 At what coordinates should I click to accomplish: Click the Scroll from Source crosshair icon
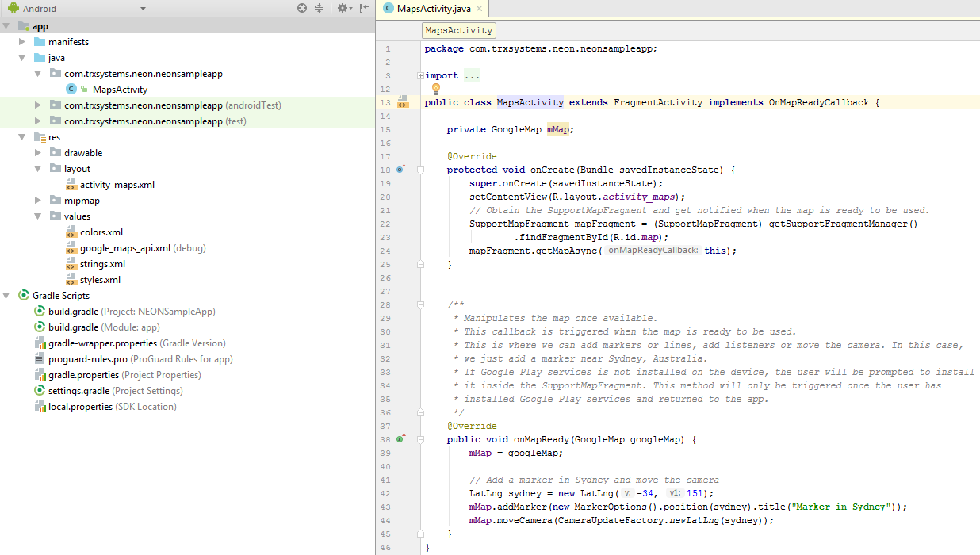pyautogui.click(x=302, y=8)
